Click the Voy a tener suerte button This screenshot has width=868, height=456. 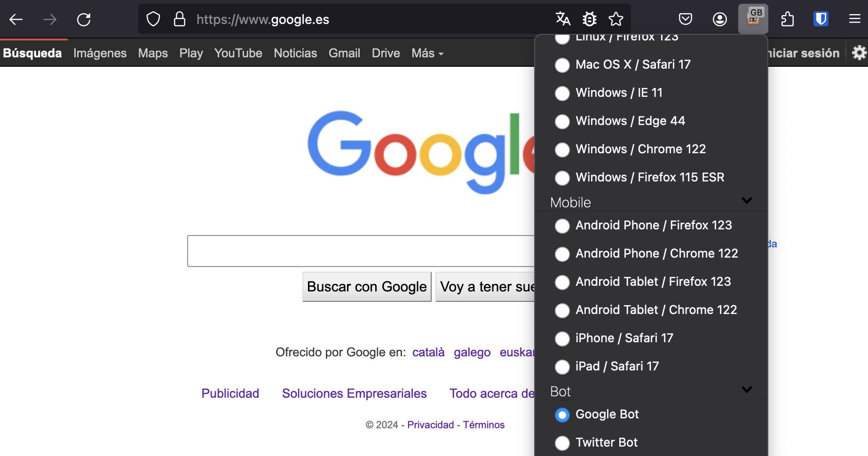tap(486, 287)
